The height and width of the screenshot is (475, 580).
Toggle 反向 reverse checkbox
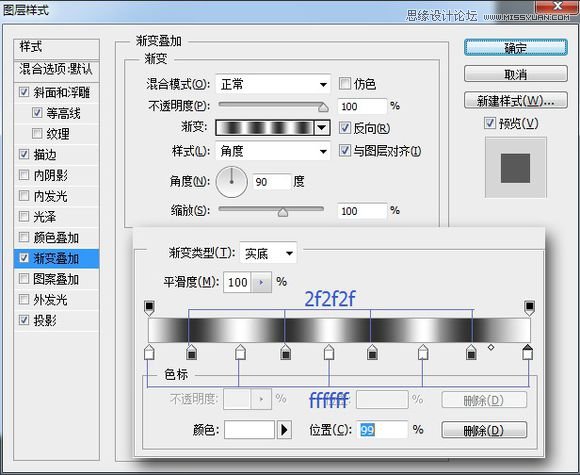pos(345,128)
